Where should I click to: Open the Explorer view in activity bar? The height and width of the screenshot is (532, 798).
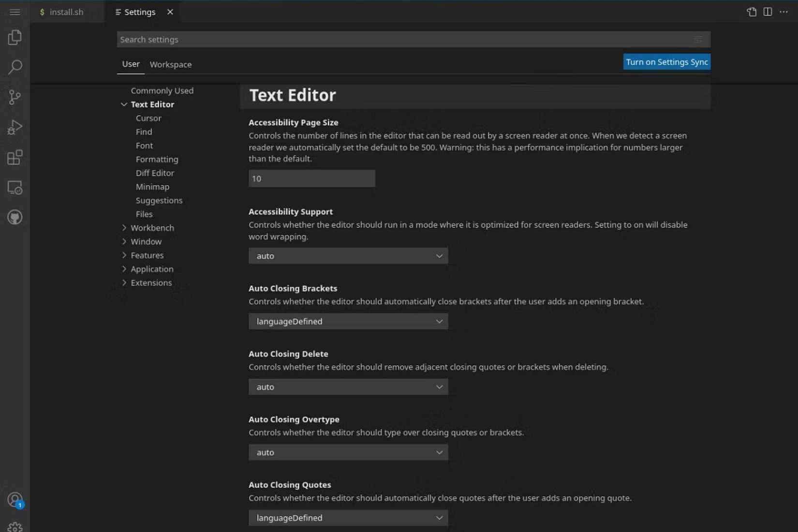(x=15, y=37)
